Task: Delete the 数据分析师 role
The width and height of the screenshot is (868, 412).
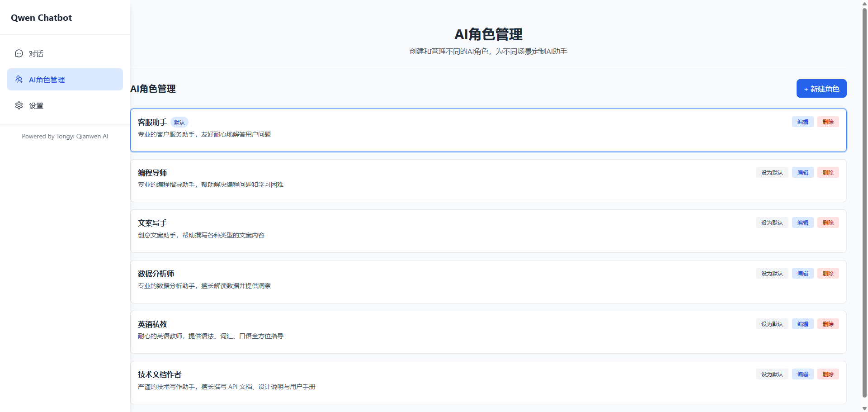Action: (x=828, y=273)
